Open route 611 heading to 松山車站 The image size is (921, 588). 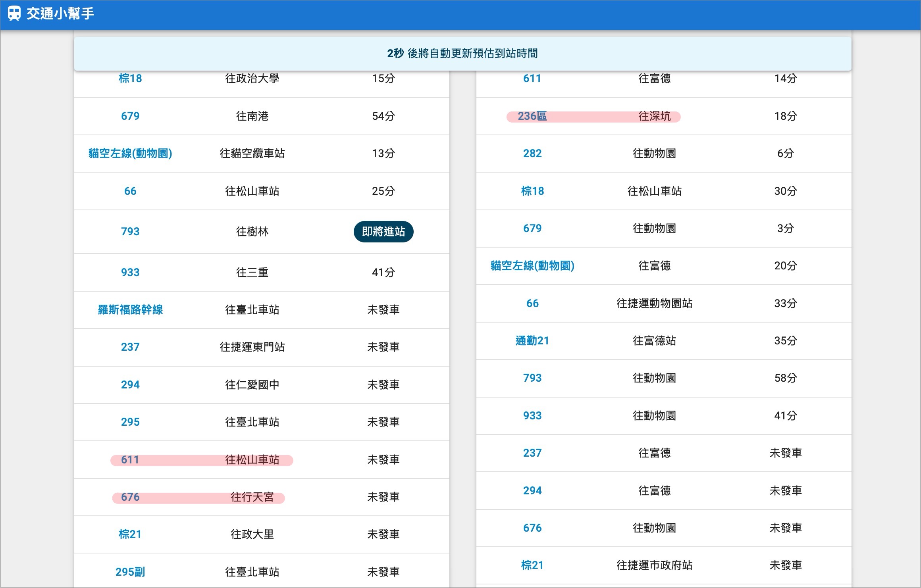130,460
